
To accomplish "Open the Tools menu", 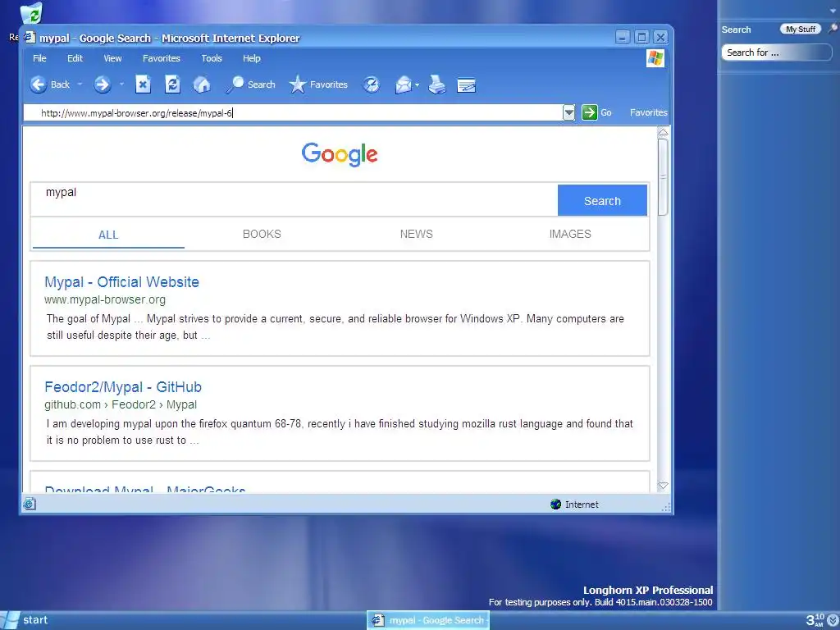I will pos(212,58).
